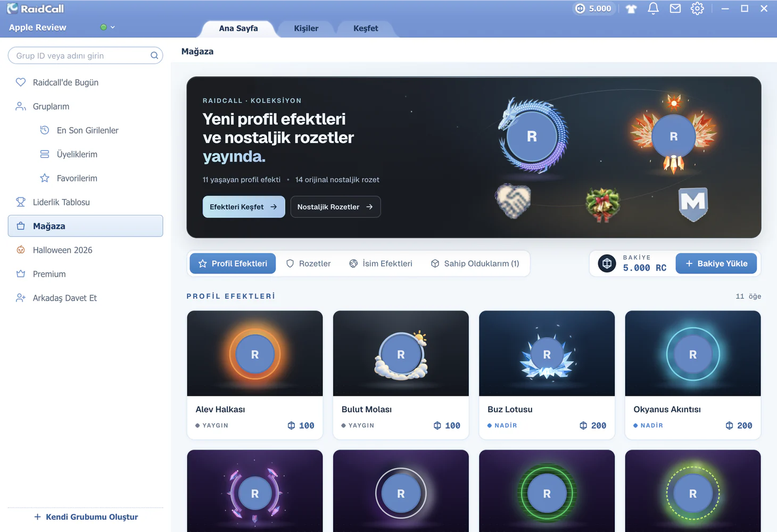This screenshot has width=777, height=532.
Task: Click Kendi Grubumu Oluştur link
Action: pos(86,517)
